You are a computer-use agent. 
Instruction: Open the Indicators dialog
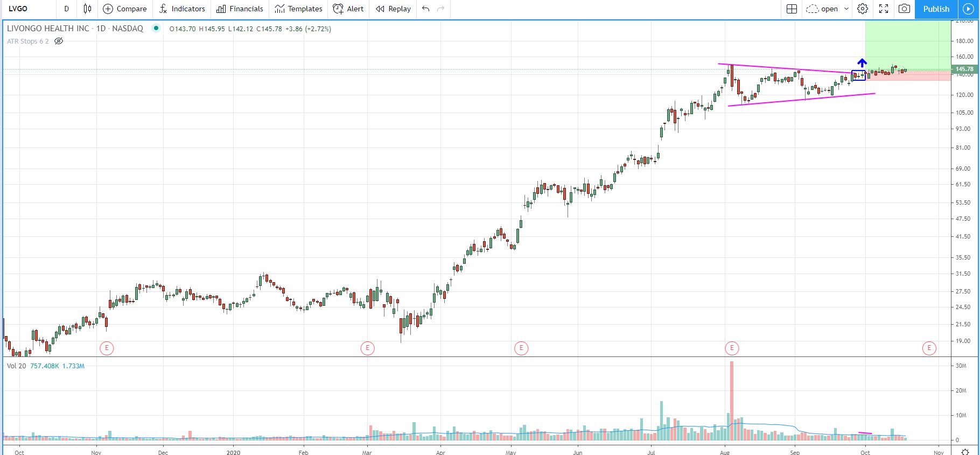(182, 9)
